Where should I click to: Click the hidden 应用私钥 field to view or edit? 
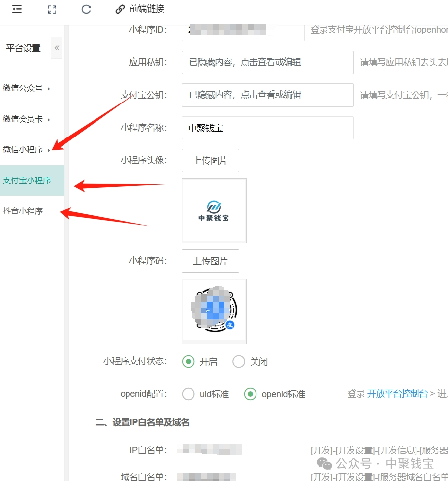point(267,63)
